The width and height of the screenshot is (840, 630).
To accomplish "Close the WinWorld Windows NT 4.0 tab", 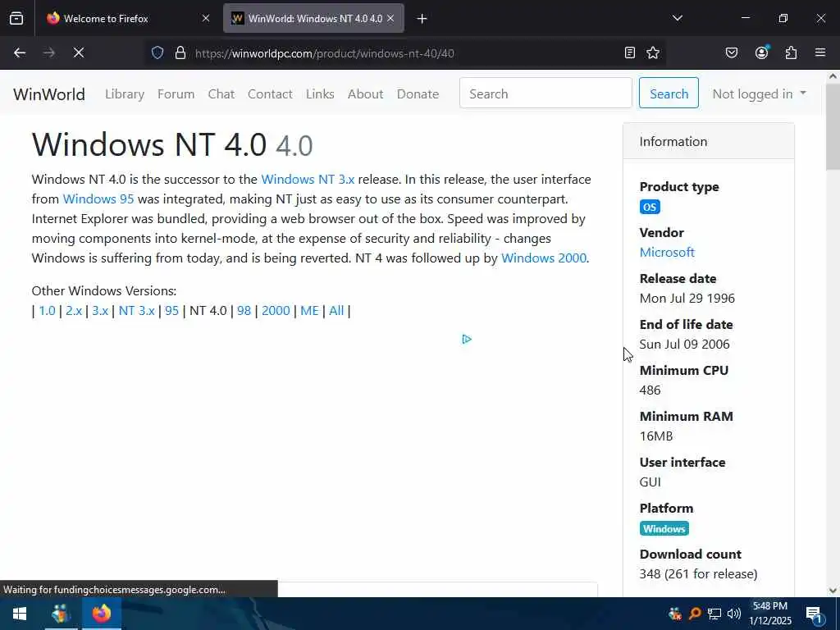I will [x=390, y=19].
